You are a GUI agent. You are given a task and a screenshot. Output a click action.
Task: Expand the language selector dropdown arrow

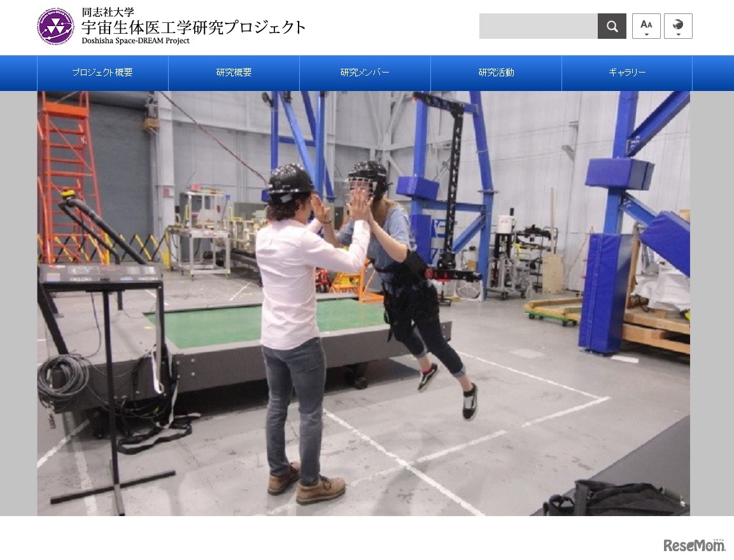coord(678,33)
